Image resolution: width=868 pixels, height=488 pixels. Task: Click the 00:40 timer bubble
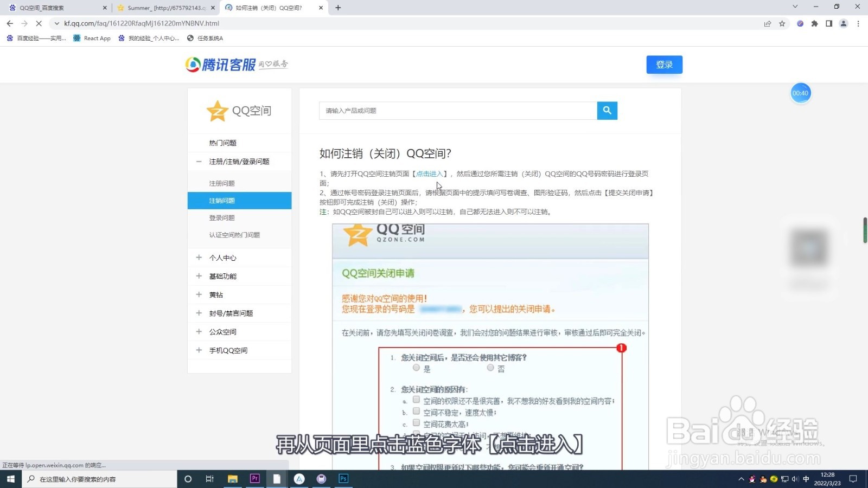(x=800, y=93)
